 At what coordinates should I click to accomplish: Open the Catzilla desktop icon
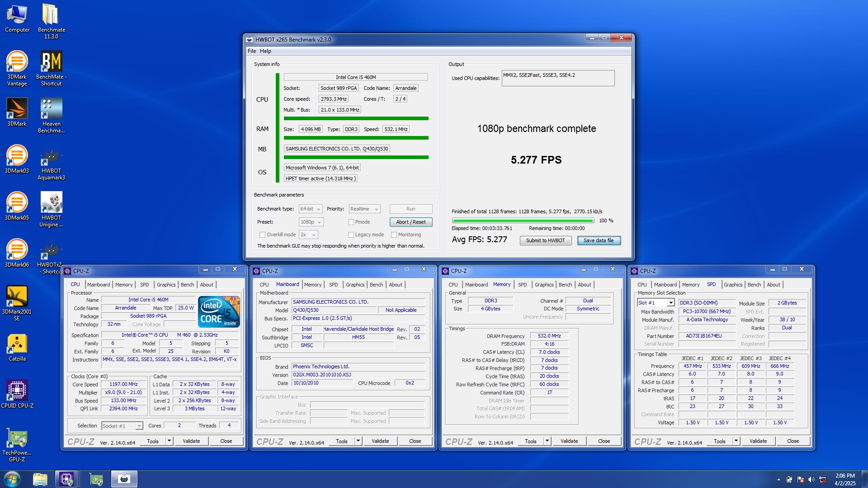tap(17, 347)
